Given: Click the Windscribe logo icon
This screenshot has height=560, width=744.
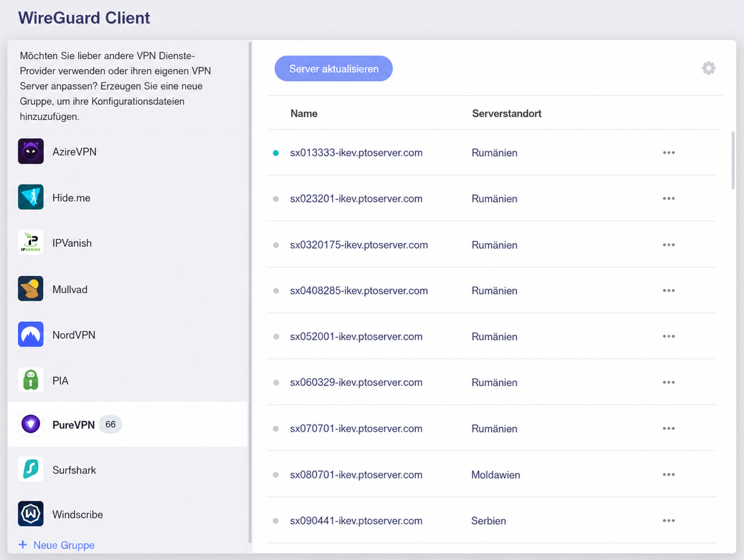Looking at the screenshot, I should (x=31, y=514).
